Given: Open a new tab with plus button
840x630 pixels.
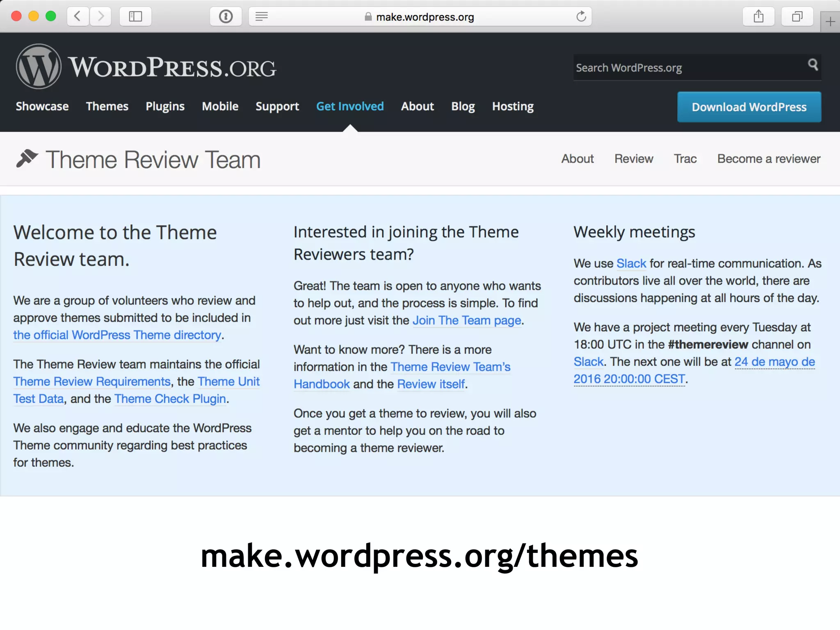Looking at the screenshot, I should pos(830,21).
